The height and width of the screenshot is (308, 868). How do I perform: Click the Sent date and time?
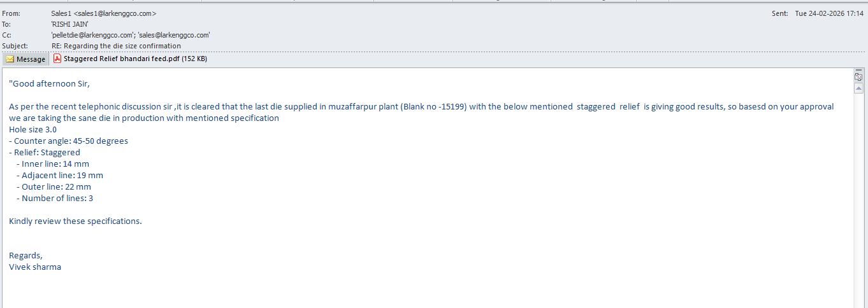click(828, 13)
